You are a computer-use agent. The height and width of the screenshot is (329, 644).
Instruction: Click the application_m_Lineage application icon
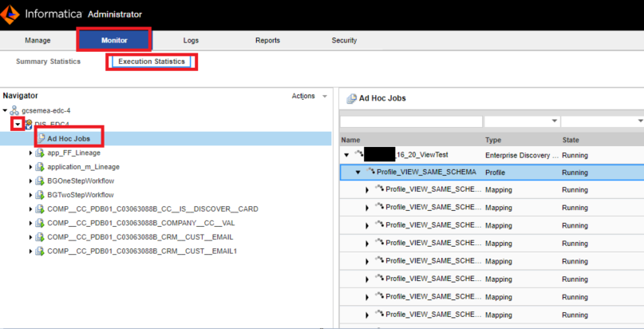click(x=39, y=167)
